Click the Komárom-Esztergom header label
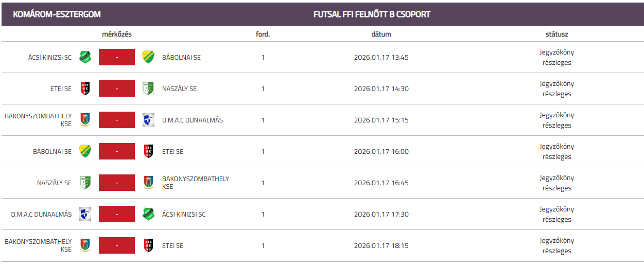Image resolution: width=644 pixels, height=266 pixels. (x=57, y=14)
